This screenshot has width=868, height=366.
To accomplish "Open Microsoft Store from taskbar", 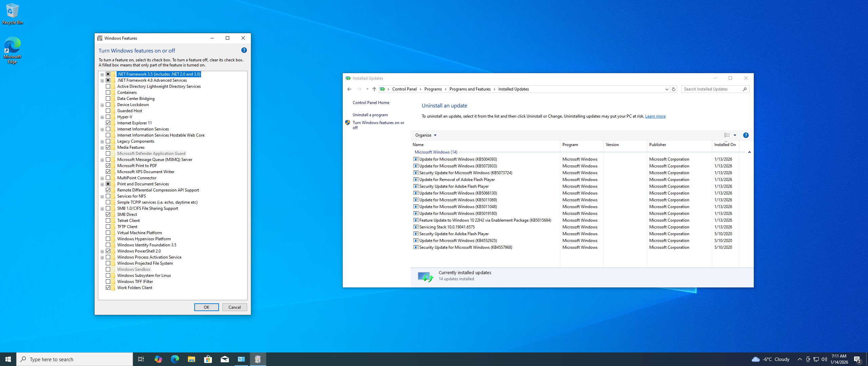I will point(208,359).
